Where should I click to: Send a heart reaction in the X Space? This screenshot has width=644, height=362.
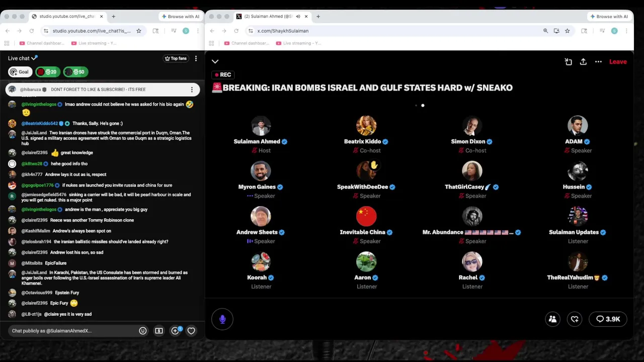[x=575, y=319]
